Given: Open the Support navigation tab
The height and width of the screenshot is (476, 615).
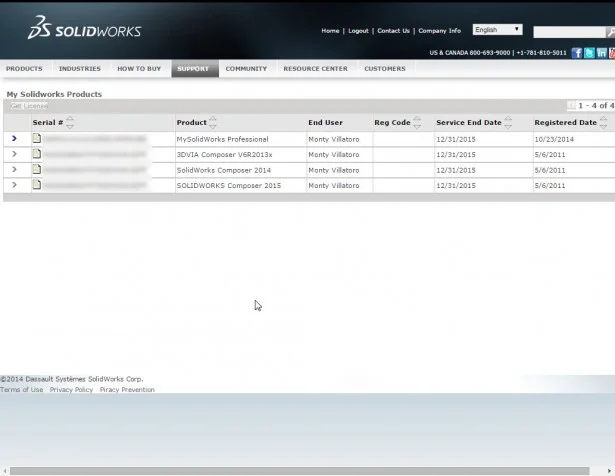Looking at the screenshot, I should pos(193,69).
